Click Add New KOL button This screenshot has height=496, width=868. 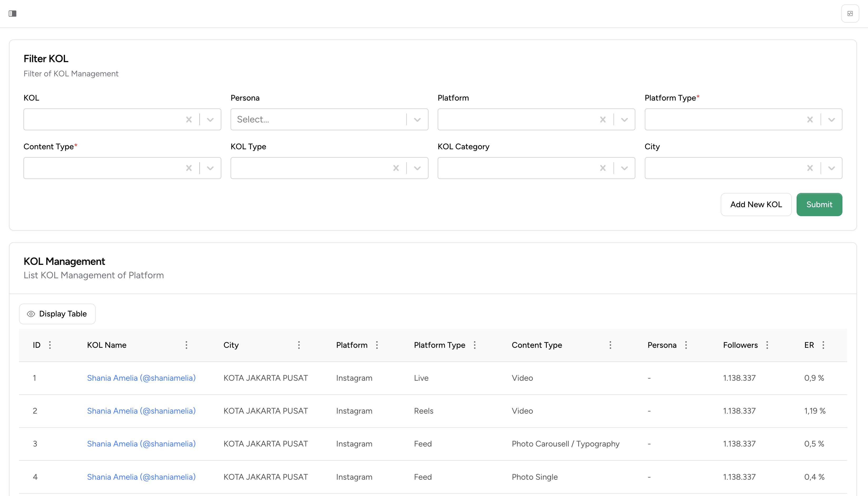(756, 204)
